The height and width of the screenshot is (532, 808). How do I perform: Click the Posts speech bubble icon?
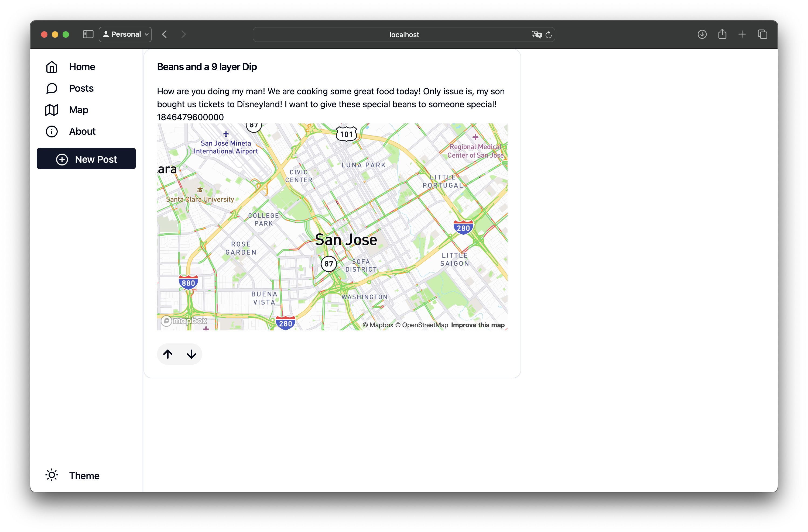point(52,89)
